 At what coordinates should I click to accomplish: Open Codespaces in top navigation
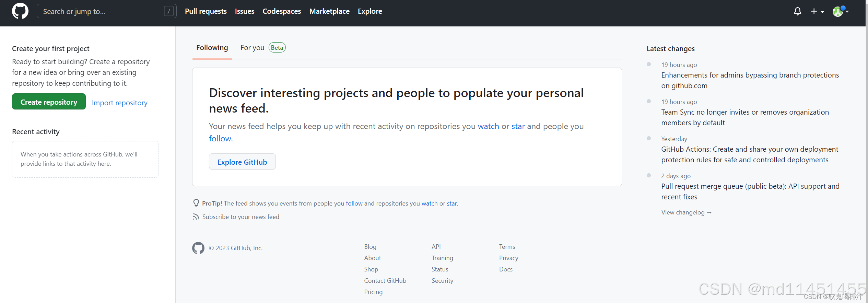pos(282,11)
